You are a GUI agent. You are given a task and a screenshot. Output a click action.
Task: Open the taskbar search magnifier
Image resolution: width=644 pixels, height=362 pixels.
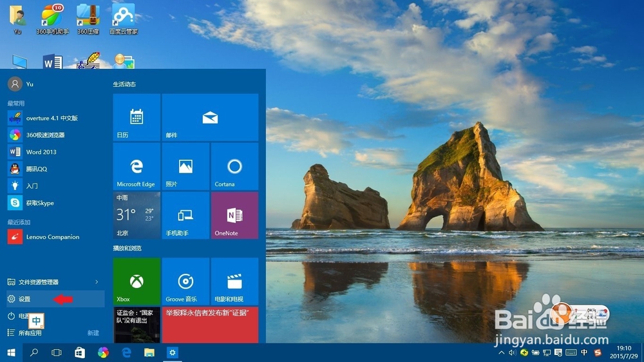coord(34,352)
